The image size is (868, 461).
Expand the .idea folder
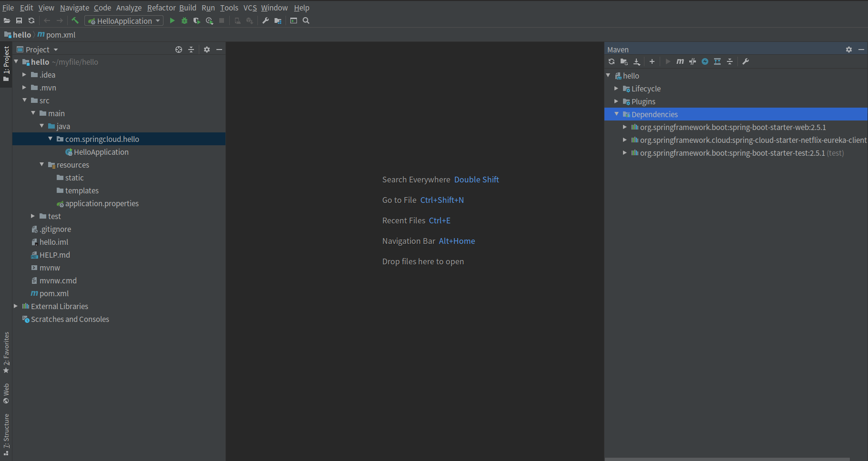[24, 75]
